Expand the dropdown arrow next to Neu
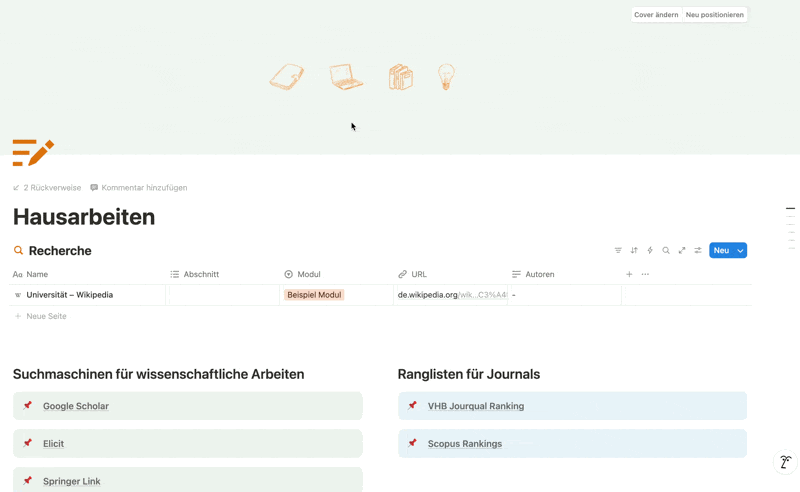 741,251
